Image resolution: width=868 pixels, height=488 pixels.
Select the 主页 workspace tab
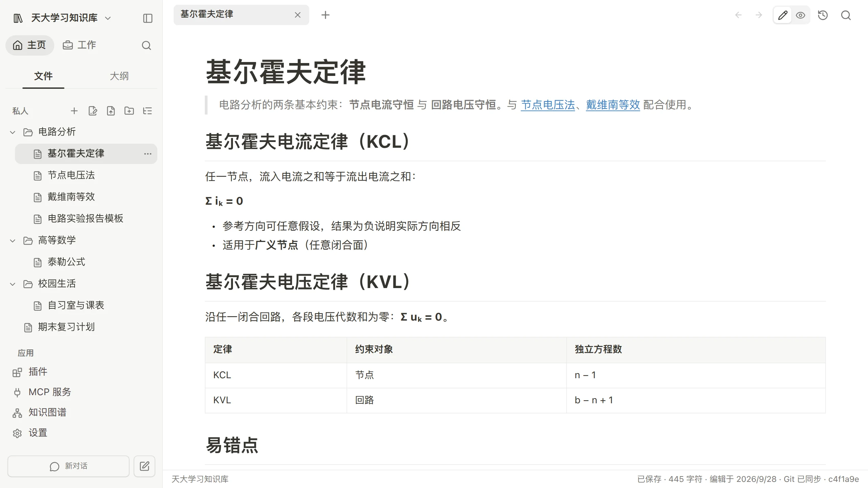pos(29,45)
